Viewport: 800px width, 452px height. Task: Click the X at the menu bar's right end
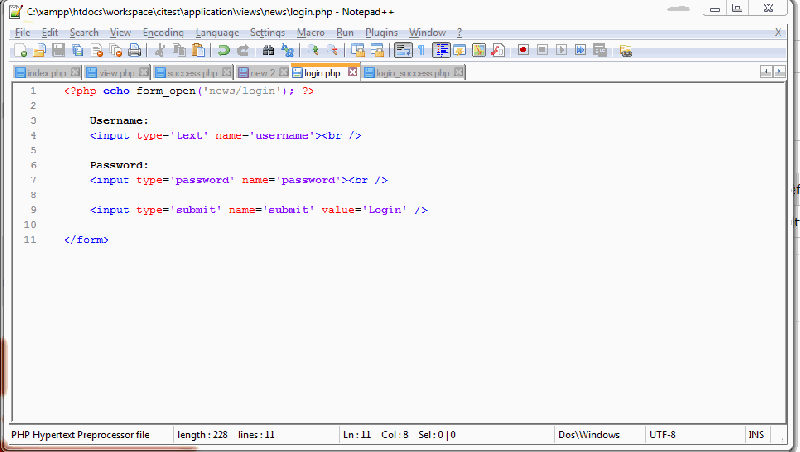coord(778,32)
